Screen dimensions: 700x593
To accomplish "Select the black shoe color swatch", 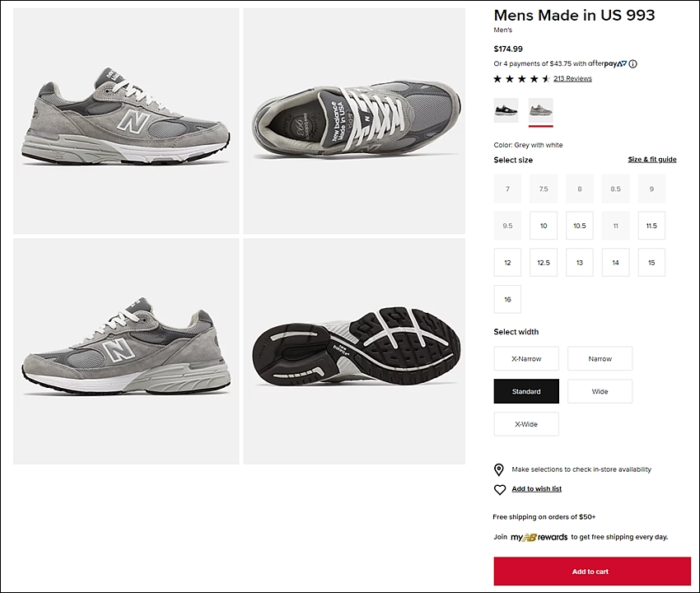I will coord(506,110).
